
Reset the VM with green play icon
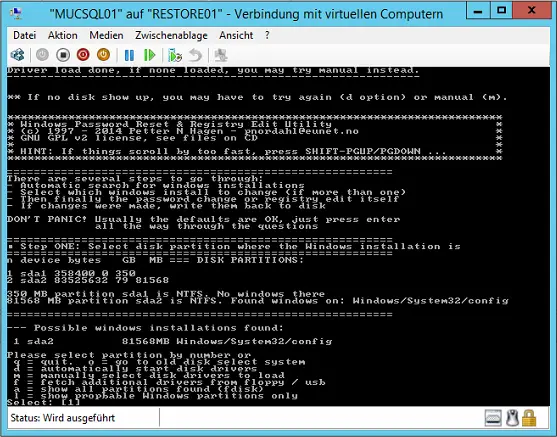point(150,55)
